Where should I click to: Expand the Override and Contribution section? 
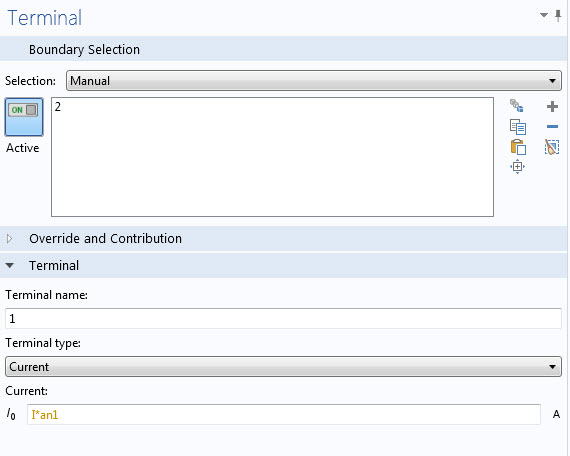(x=10, y=239)
